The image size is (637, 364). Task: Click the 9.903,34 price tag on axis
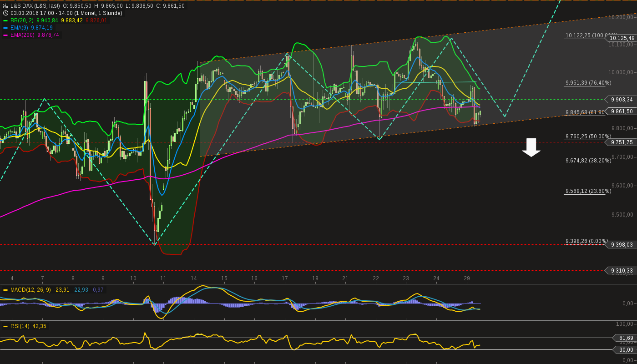pyautogui.click(x=622, y=100)
